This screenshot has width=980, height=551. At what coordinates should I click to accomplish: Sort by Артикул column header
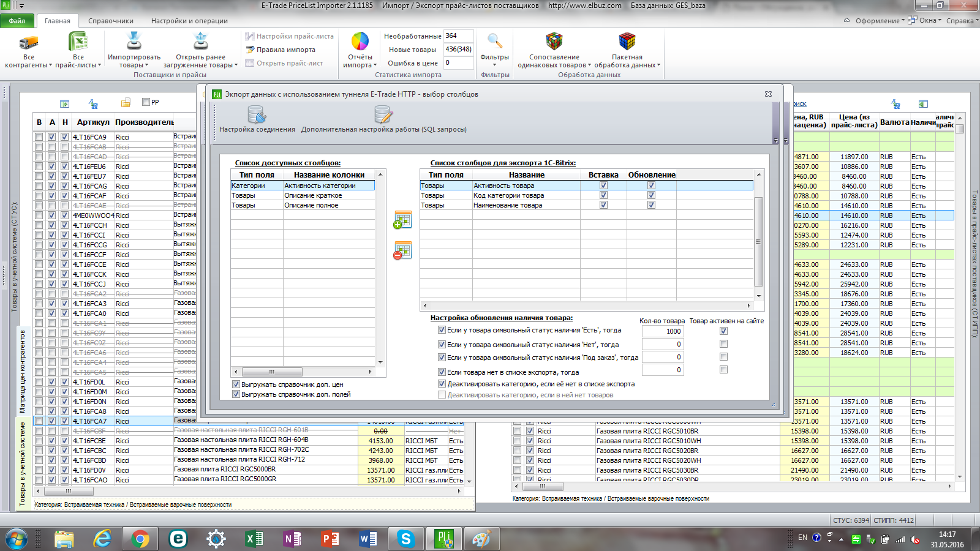coord(92,122)
